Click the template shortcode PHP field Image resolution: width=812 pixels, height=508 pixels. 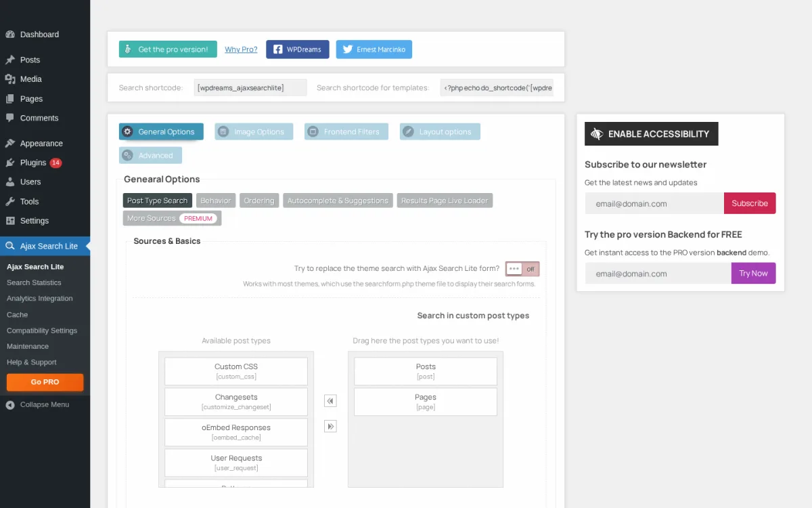[497, 87]
